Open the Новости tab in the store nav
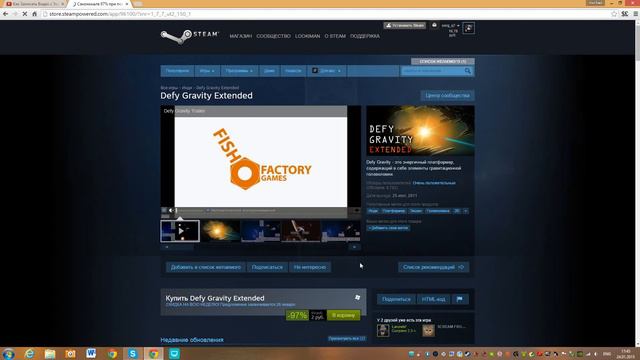The image size is (640, 360). (293, 71)
